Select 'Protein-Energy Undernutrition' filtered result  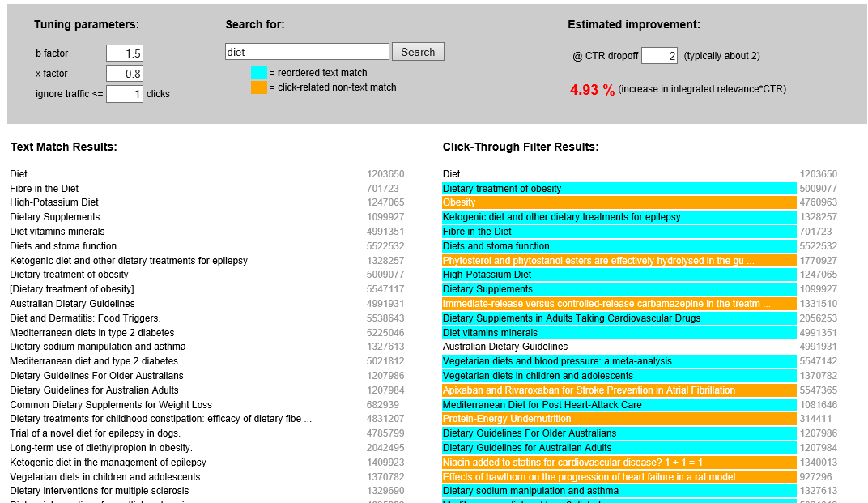[507, 419]
